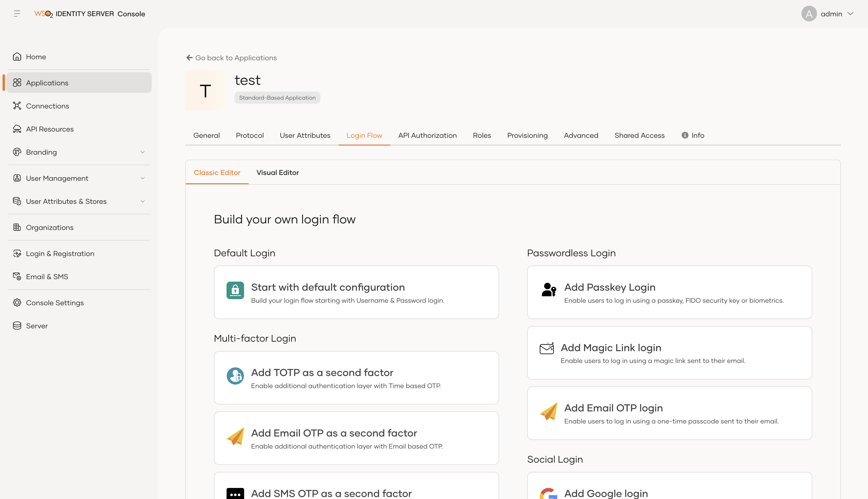
Task: Click the Server stack icon
Action: [x=17, y=326]
